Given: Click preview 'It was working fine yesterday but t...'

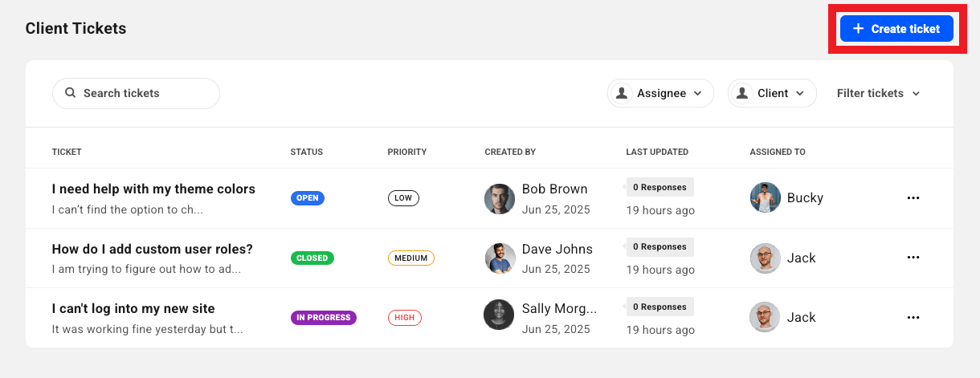Looking at the screenshot, I should 148,329.
